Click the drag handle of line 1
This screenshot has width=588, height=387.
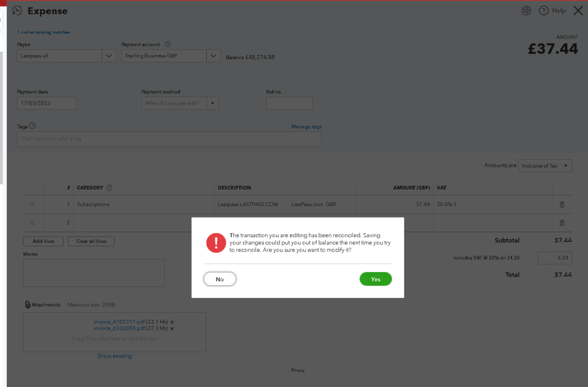pyautogui.click(x=33, y=204)
